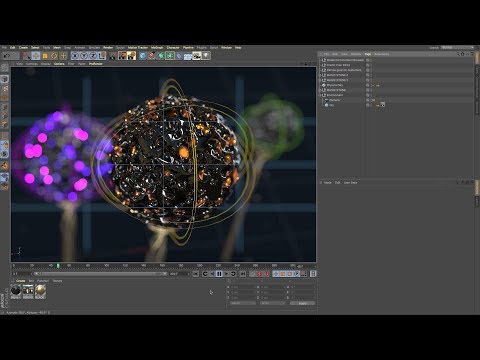Toggle the X axis lock
480x360 pixels.
pyautogui.click(x=76, y=56)
